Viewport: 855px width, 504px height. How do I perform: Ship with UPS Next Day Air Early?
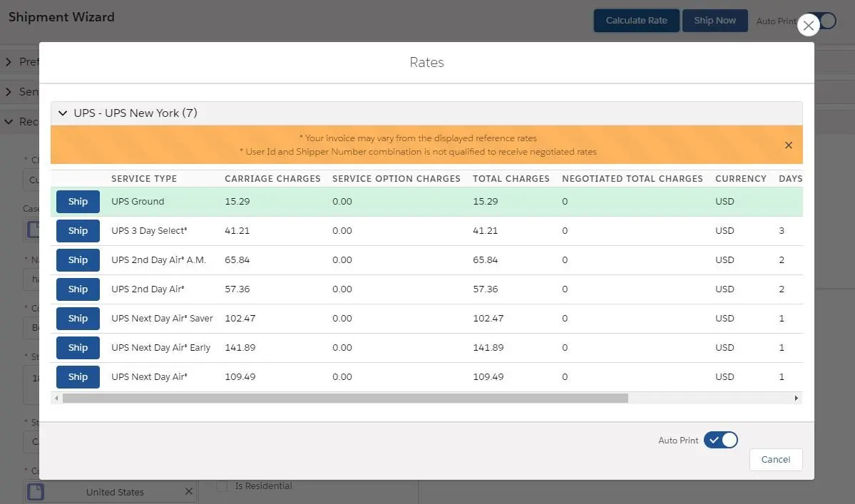(x=78, y=348)
